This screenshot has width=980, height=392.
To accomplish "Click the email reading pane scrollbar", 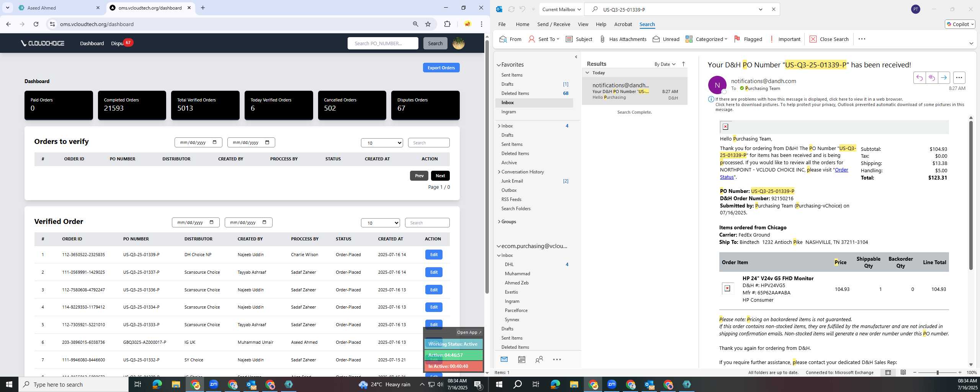I will click(971, 195).
